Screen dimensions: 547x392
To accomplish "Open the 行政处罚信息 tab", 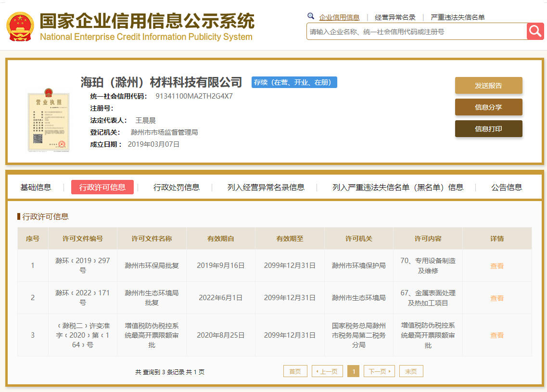I will [x=176, y=188].
